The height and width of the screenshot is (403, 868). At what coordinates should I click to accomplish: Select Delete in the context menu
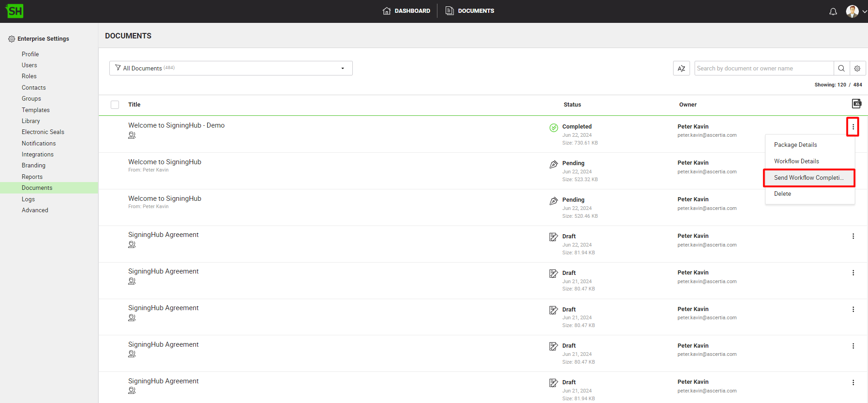tap(782, 193)
